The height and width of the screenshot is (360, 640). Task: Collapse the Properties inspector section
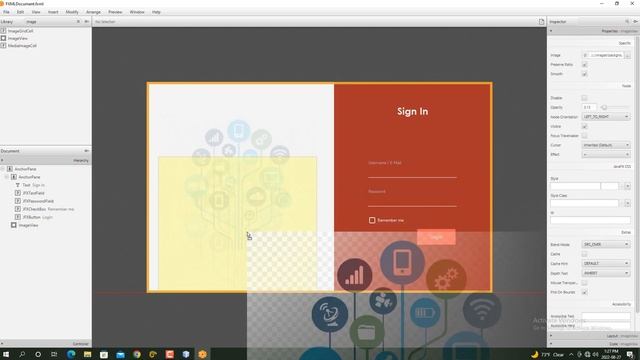(x=551, y=31)
